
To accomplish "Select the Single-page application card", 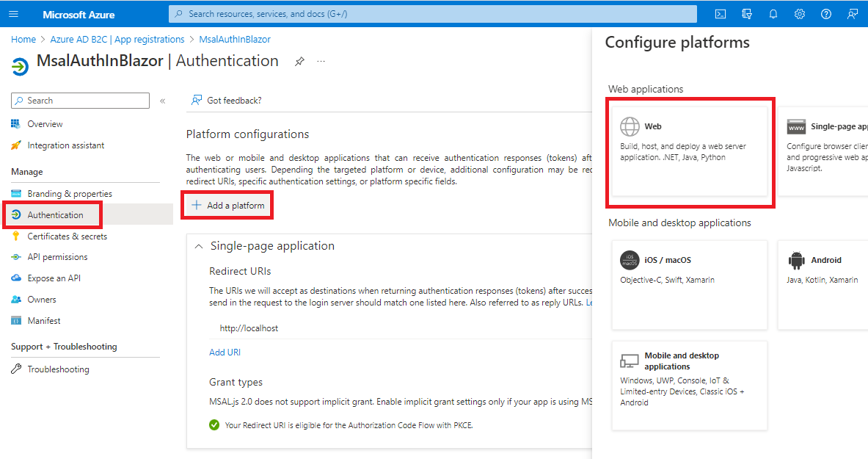I will [823, 151].
